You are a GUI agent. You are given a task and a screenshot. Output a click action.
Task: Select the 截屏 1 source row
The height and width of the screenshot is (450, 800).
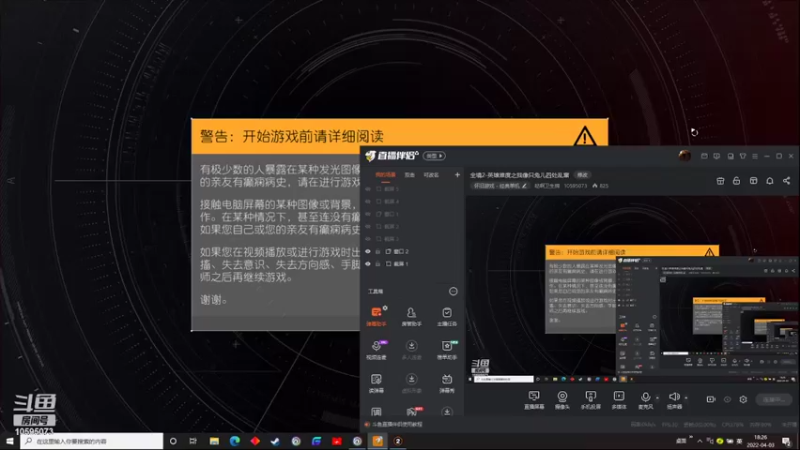(x=412, y=264)
